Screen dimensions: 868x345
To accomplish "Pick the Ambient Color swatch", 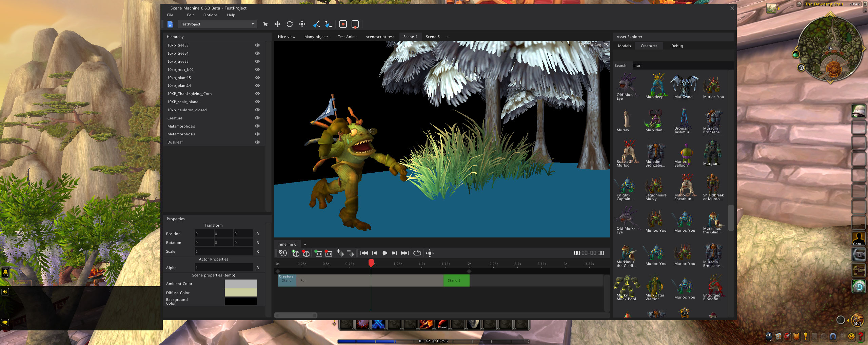I will pyautogui.click(x=241, y=284).
